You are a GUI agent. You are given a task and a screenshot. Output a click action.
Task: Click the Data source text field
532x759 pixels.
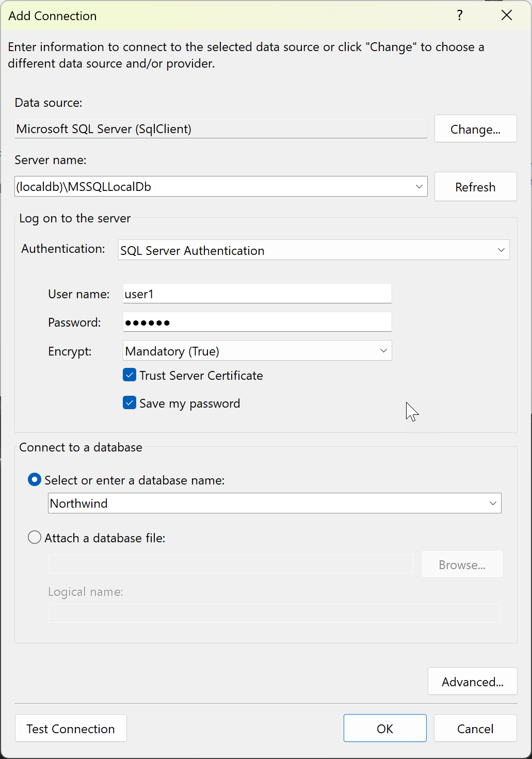[x=221, y=129]
